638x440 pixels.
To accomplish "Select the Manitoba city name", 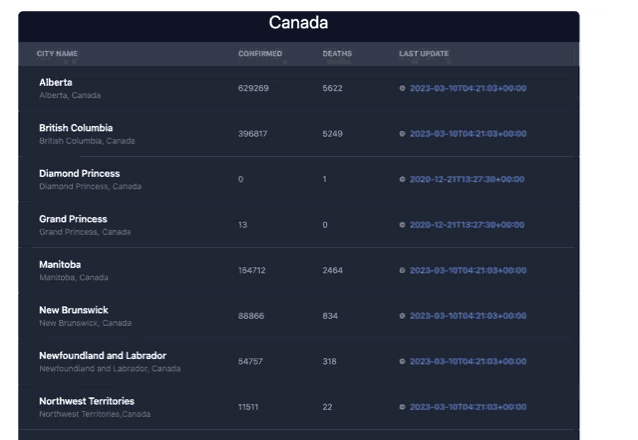I will click(60, 265).
